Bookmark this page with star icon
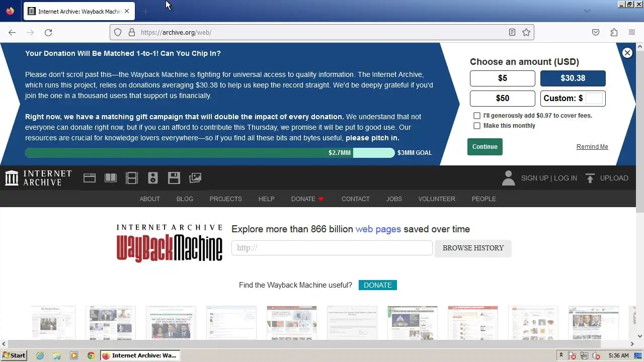The width and height of the screenshot is (644, 362). [526, 32]
